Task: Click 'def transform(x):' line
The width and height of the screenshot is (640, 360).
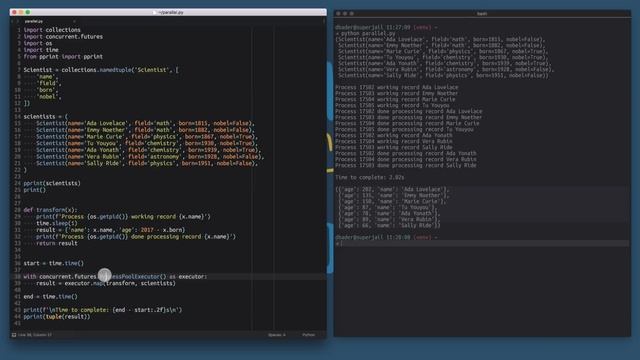Action: [50, 210]
